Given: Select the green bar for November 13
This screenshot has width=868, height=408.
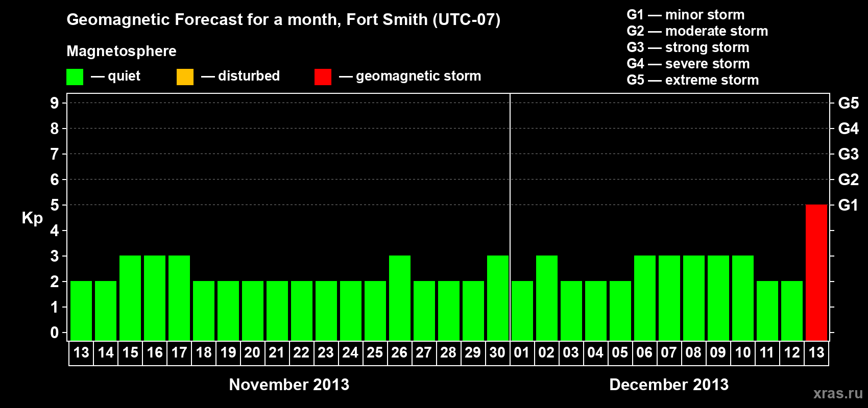Looking at the screenshot, I should [x=81, y=311].
